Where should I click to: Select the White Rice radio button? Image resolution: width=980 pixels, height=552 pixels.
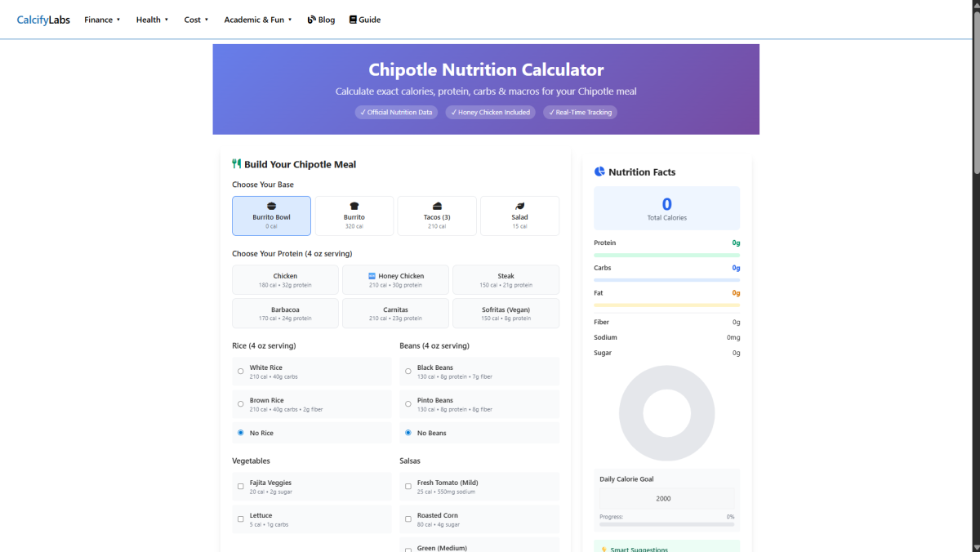pos(240,372)
